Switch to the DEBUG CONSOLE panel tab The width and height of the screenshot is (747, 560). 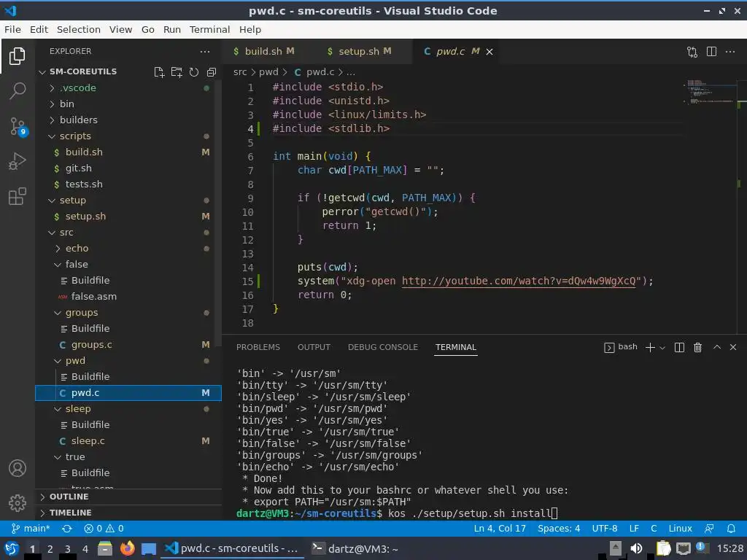[382, 347]
